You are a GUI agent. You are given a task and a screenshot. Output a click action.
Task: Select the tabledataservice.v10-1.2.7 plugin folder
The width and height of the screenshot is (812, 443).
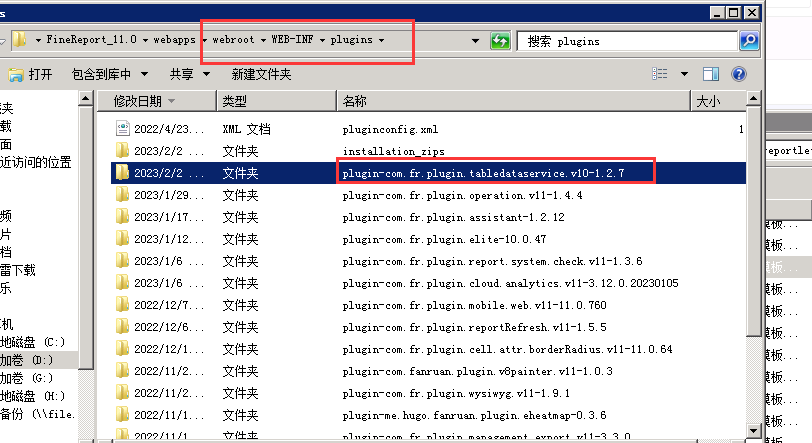pyautogui.click(x=483, y=173)
